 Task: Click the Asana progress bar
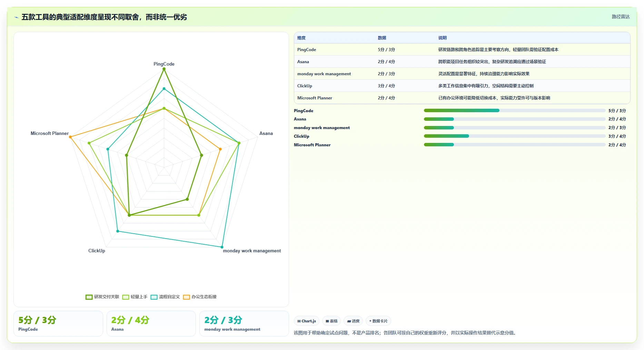click(515, 119)
